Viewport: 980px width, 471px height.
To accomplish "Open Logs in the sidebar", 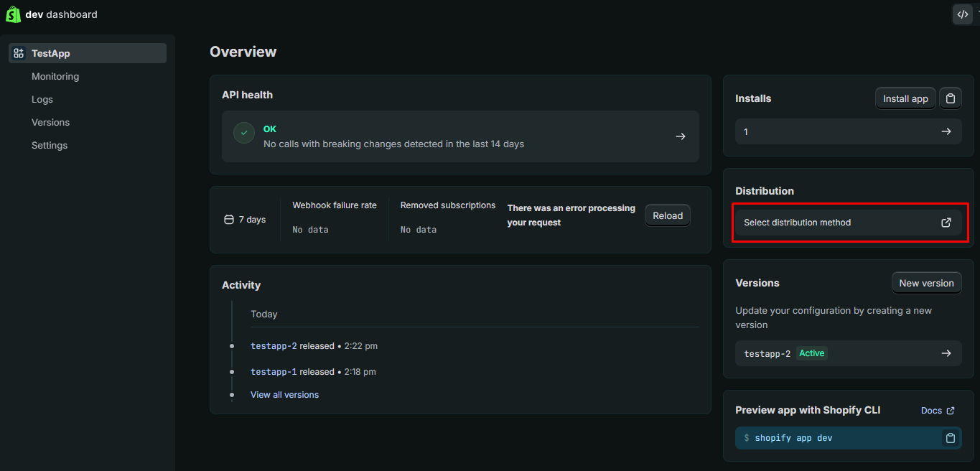I will (42, 99).
